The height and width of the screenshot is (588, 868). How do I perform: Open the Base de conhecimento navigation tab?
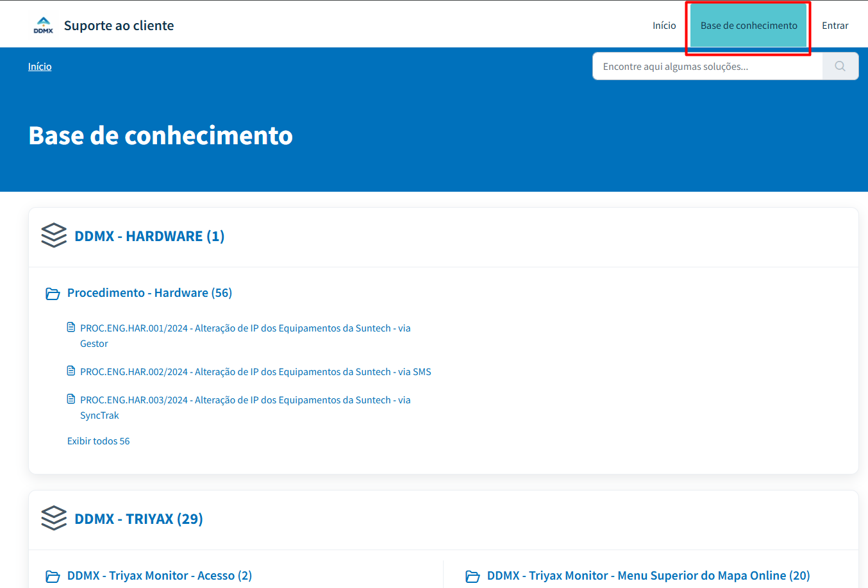749,26
